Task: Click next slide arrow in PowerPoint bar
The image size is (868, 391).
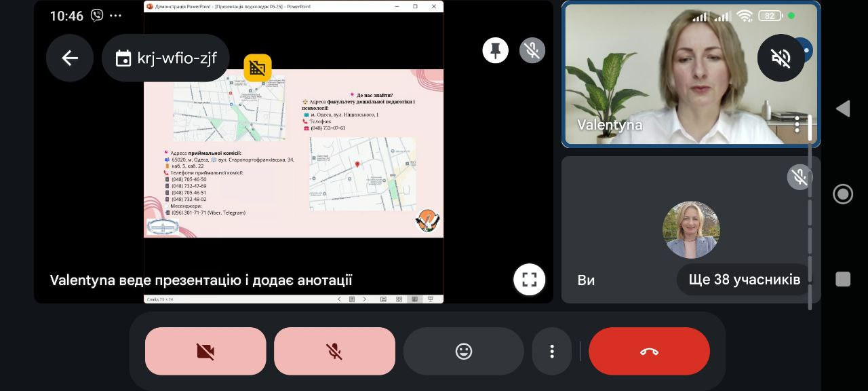Action: (364, 299)
